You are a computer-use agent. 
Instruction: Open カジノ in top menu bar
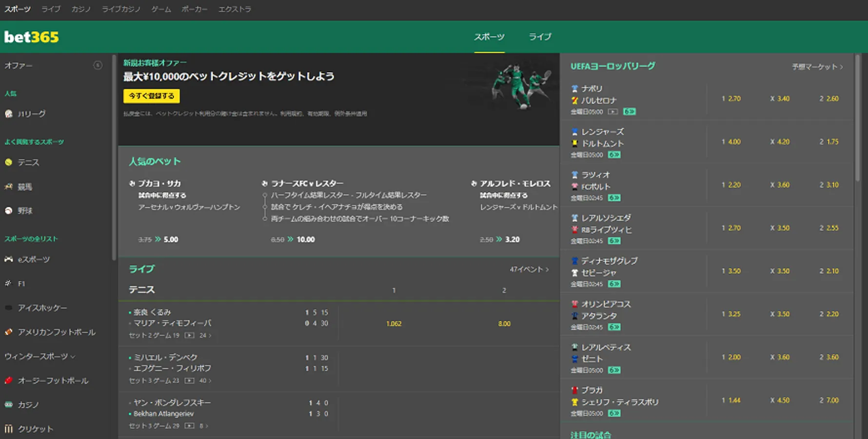pos(81,9)
